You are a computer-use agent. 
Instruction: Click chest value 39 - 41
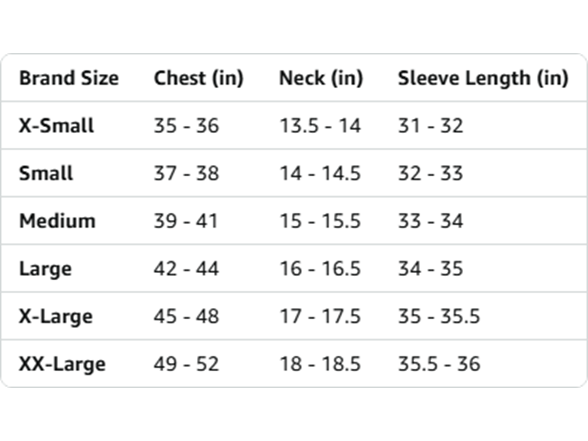[186, 221]
